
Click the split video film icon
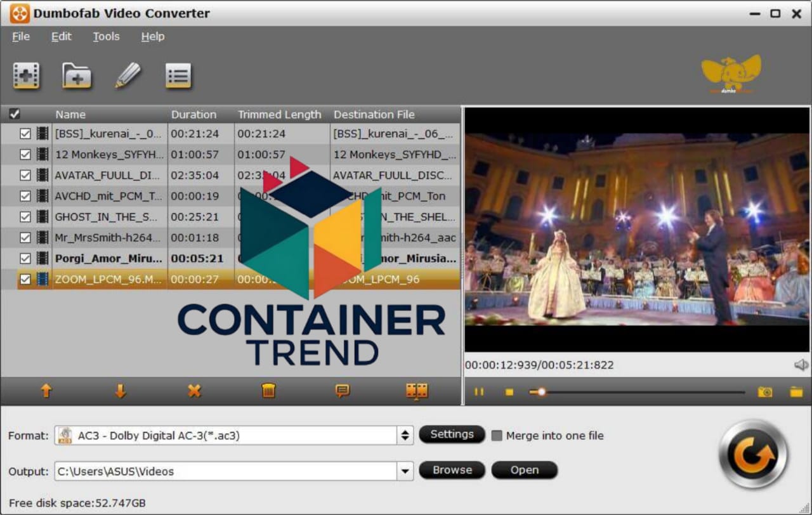click(x=417, y=391)
